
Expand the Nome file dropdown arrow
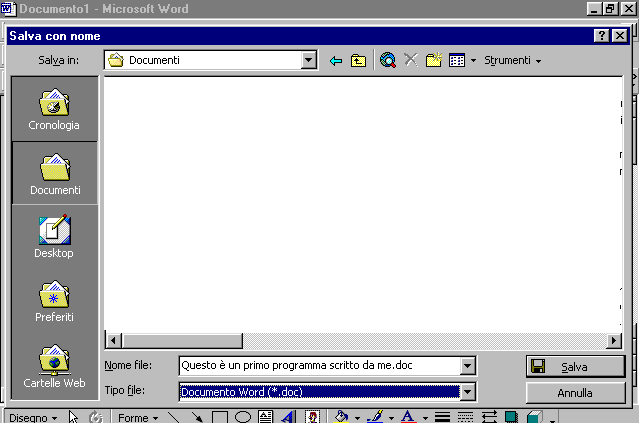click(x=468, y=366)
